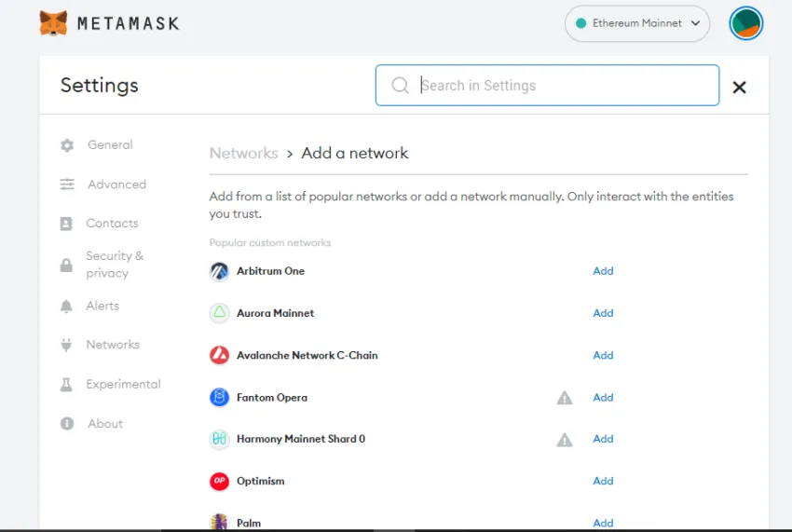792x532 pixels.
Task: Click the Optimism OP logo icon
Action: (x=219, y=481)
